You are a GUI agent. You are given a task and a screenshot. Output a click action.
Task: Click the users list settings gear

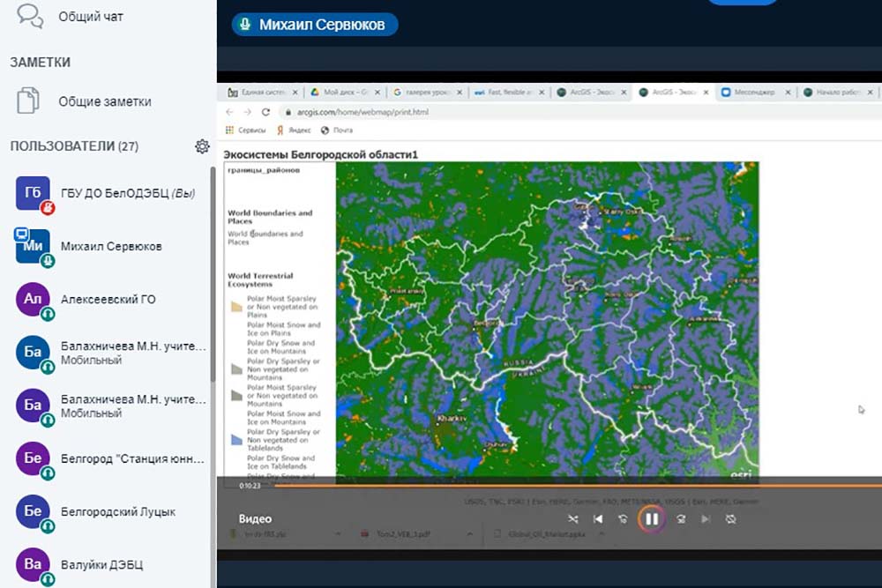pos(202,146)
